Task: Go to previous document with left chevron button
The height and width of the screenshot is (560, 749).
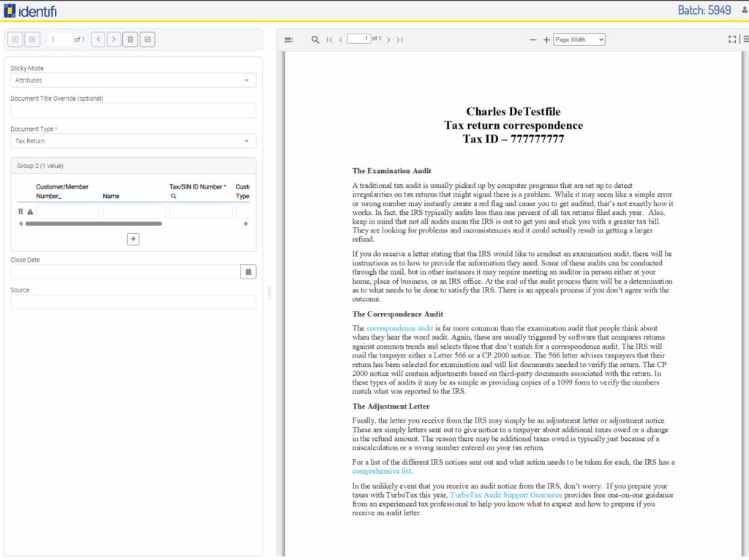Action: [99, 39]
